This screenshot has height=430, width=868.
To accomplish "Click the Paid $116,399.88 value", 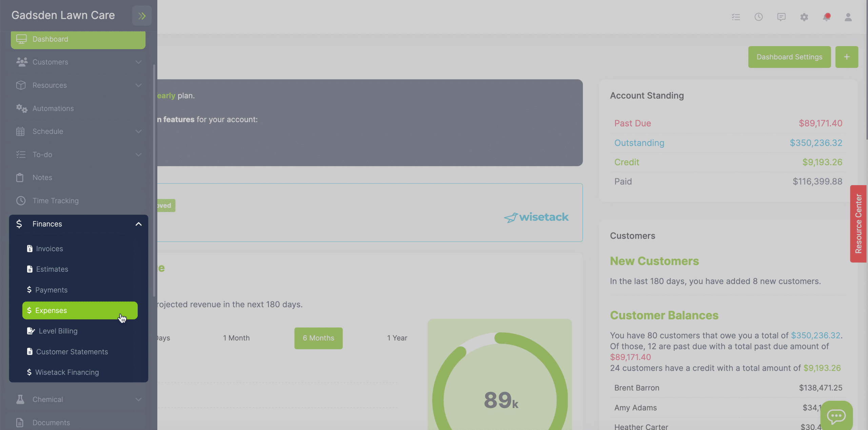I will tap(817, 181).
